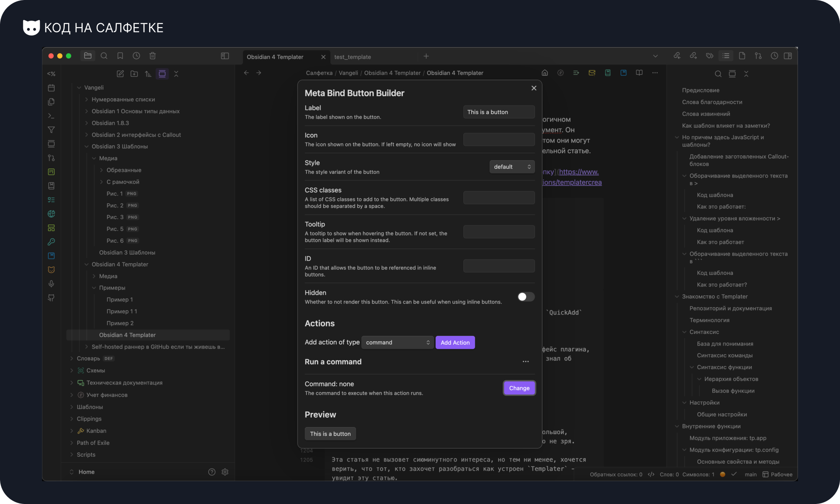Expand the Obsidian 1.8.3 folder
Screen dimensions: 840x504
(x=87, y=123)
